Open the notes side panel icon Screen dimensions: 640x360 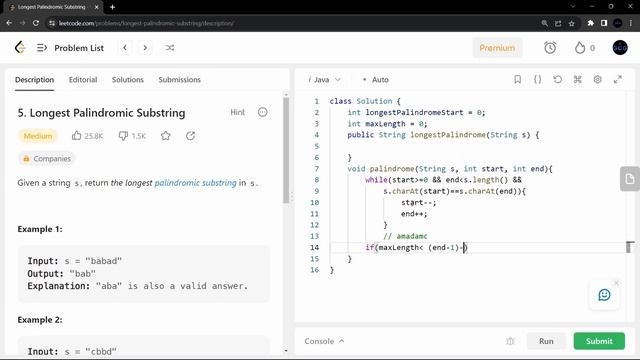pos(629,179)
